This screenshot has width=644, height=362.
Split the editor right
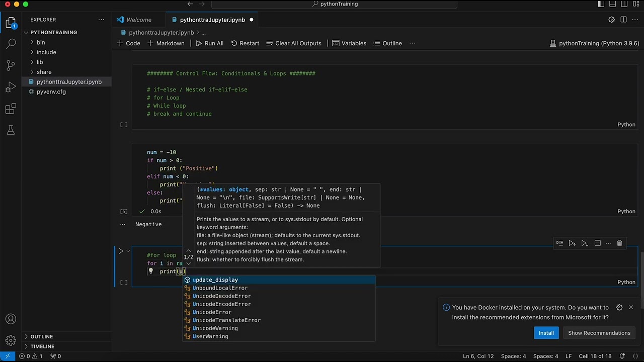tap(623, 20)
